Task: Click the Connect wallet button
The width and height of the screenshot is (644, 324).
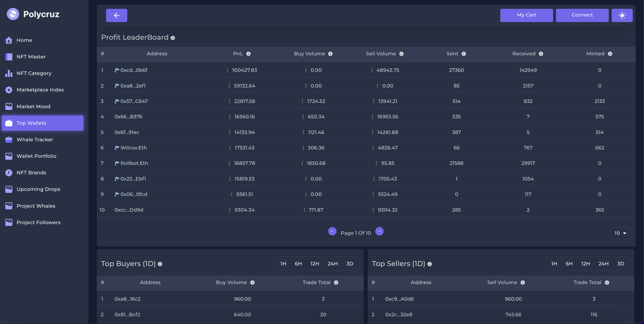Action: pyautogui.click(x=582, y=15)
